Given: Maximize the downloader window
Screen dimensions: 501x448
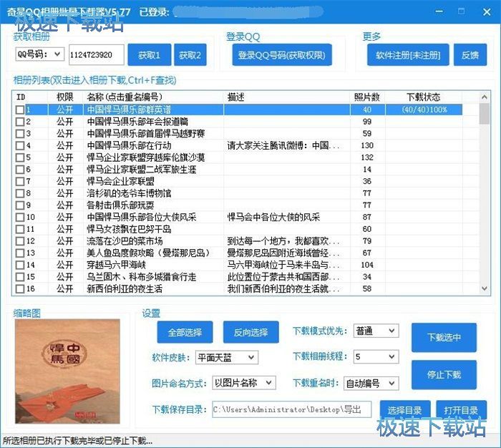Looking at the screenshot, I should 461,12.
